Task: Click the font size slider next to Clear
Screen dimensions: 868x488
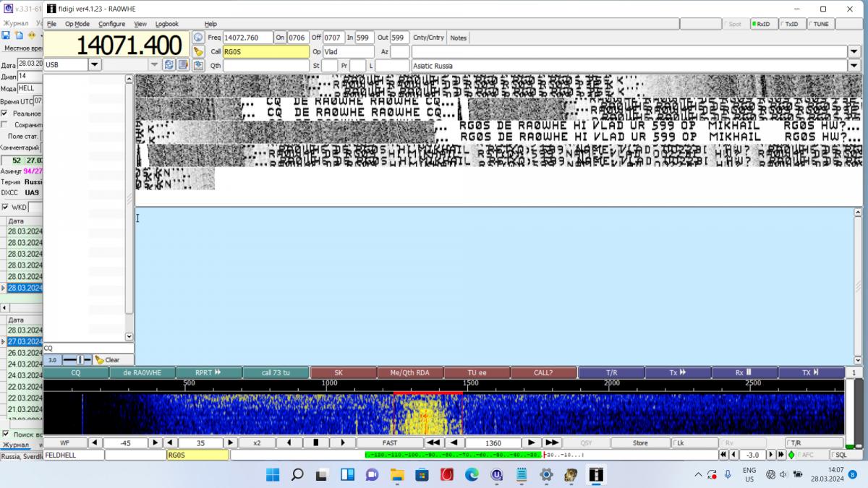Action: (x=77, y=359)
